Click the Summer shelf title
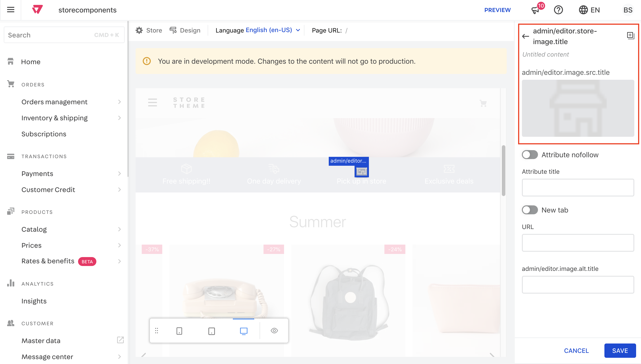The height and width of the screenshot is (364, 641). tap(318, 222)
